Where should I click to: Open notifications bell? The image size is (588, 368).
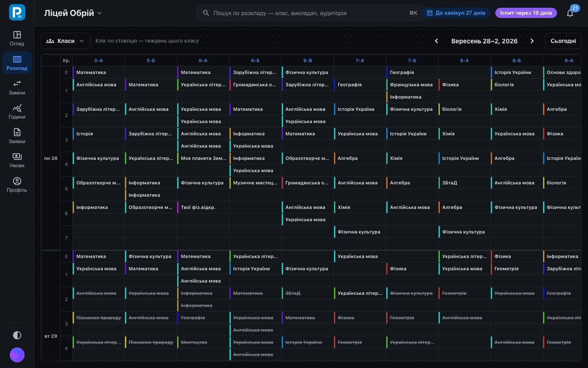coord(570,13)
